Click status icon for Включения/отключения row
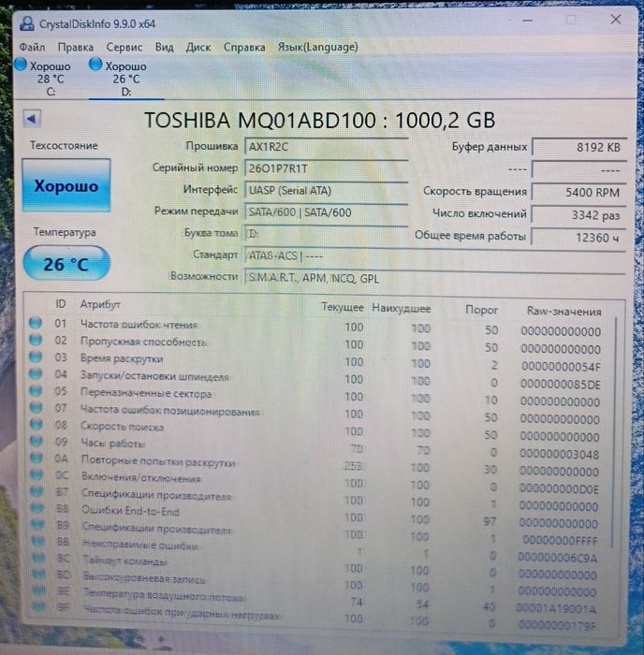Screen dimensions: 644x655 pos(37,474)
